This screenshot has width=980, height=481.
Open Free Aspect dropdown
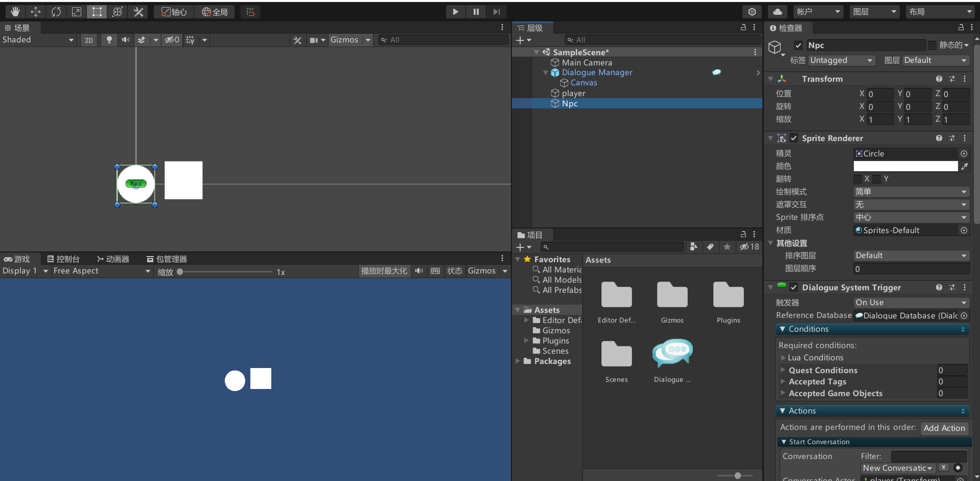[102, 271]
